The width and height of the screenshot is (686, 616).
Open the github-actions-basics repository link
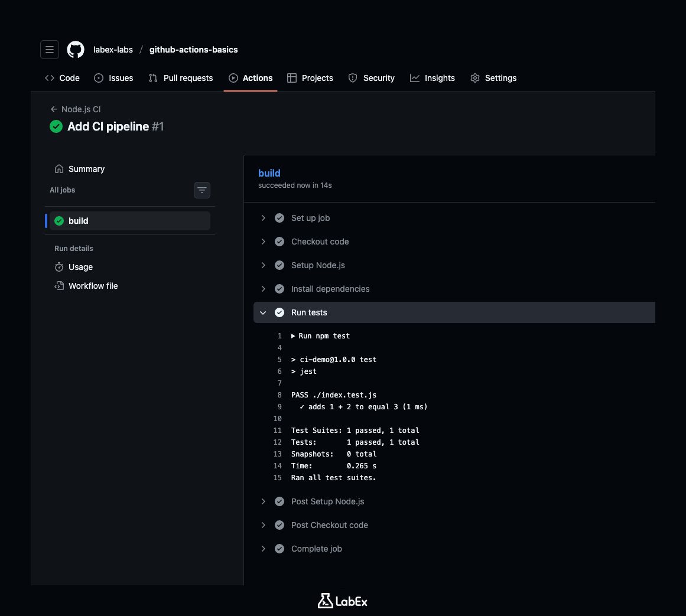pos(193,50)
